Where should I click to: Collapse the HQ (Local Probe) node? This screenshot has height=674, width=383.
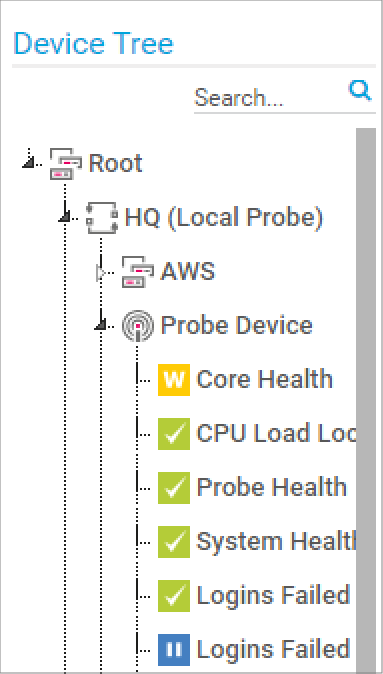click(x=64, y=216)
